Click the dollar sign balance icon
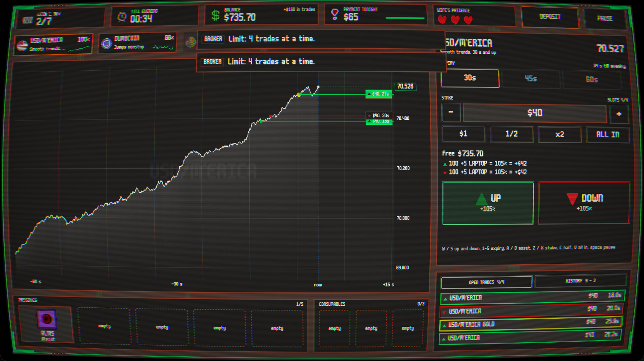Screen dimensions: 644x361 [215, 15]
